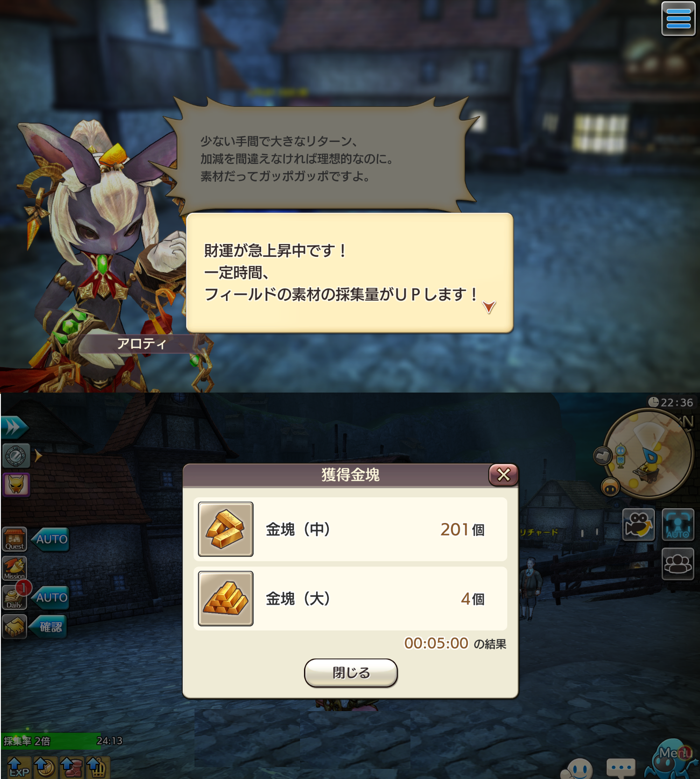Click the 確認 button beside gold bars

(x=49, y=627)
